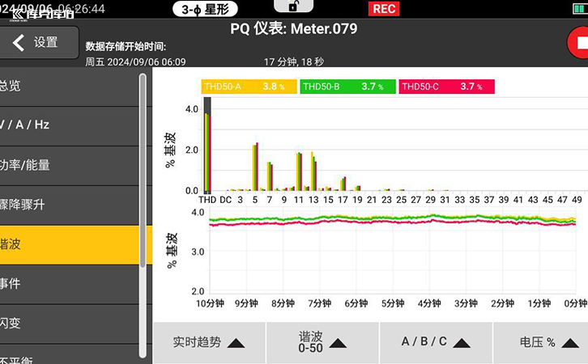Click the 周五 2024/09/06 06:09 start time

[x=135, y=61]
